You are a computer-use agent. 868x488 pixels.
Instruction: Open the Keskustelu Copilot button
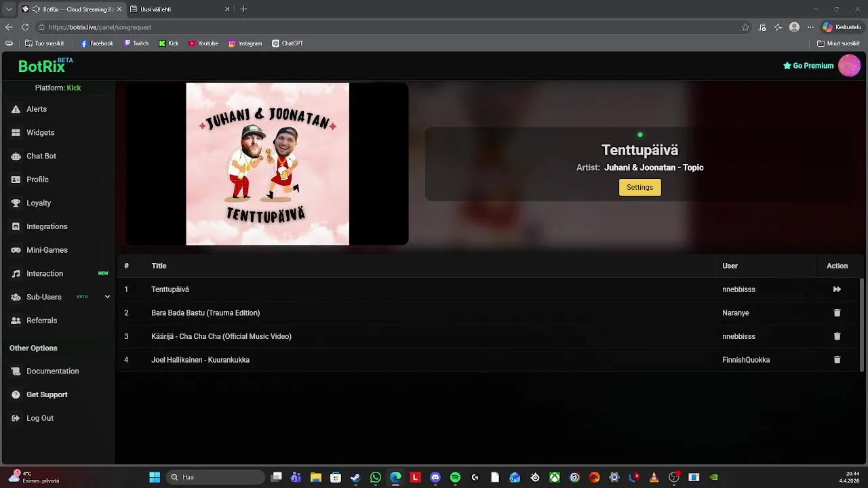pos(842,27)
